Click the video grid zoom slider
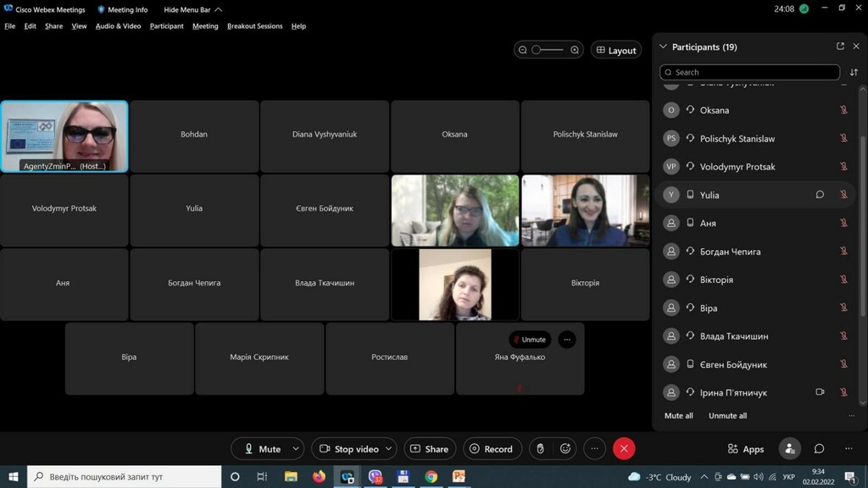 548,50
